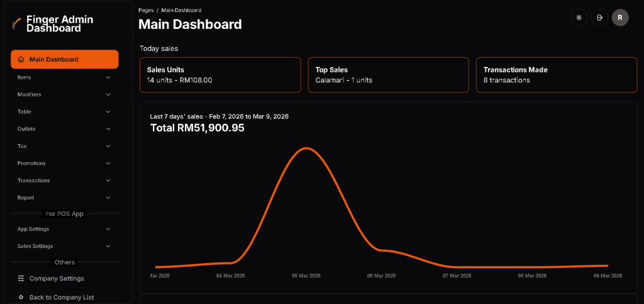Expand App Settings under For POS App
The width and height of the screenshot is (644, 304).
(x=64, y=229)
